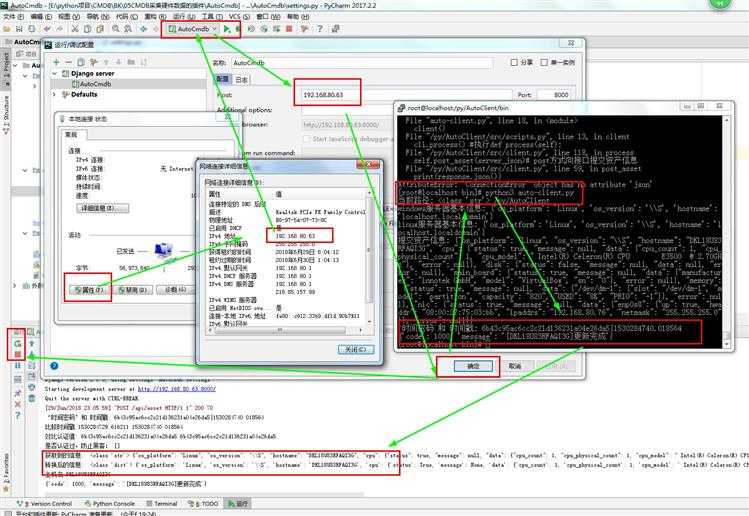This screenshot has width=749, height=516.
Task: Click the vertical scrollbar in the terminal window
Action: coord(727,231)
